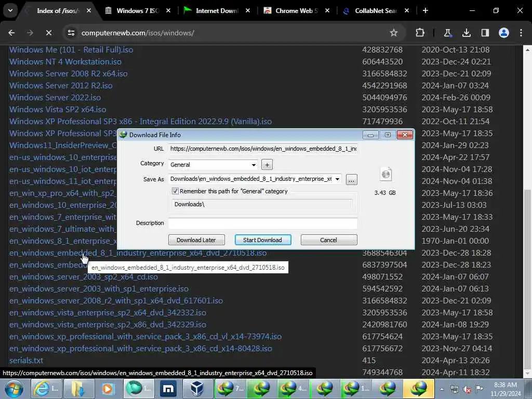532x399 pixels.
Task: Open Windows XP Integral Edition 2022.9.9 (Vanilla).iso link
Action: pos(140,122)
